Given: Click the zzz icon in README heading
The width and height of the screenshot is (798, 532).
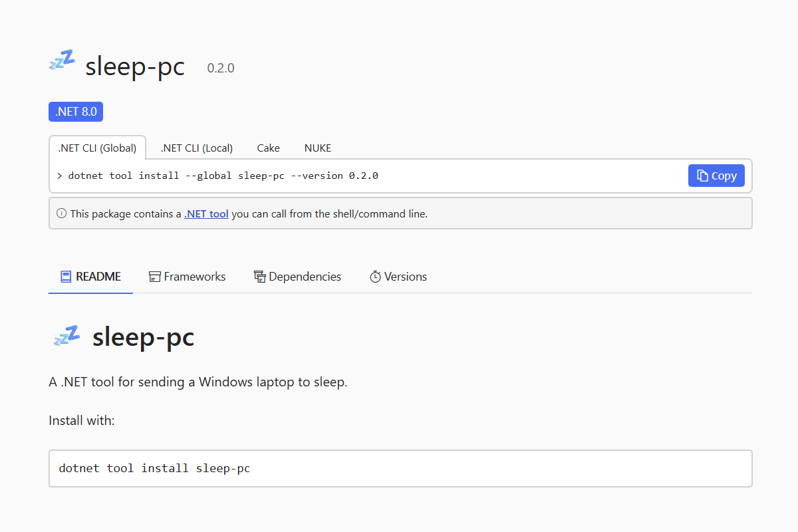Looking at the screenshot, I should click(x=66, y=336).
